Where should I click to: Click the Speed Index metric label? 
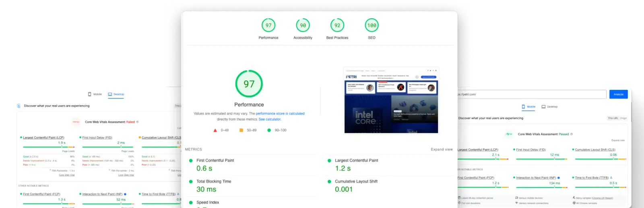[208, 202]
